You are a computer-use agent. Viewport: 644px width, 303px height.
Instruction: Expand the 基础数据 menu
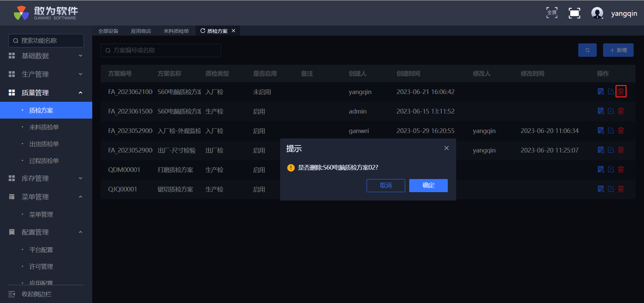click(x=46, y=56)
